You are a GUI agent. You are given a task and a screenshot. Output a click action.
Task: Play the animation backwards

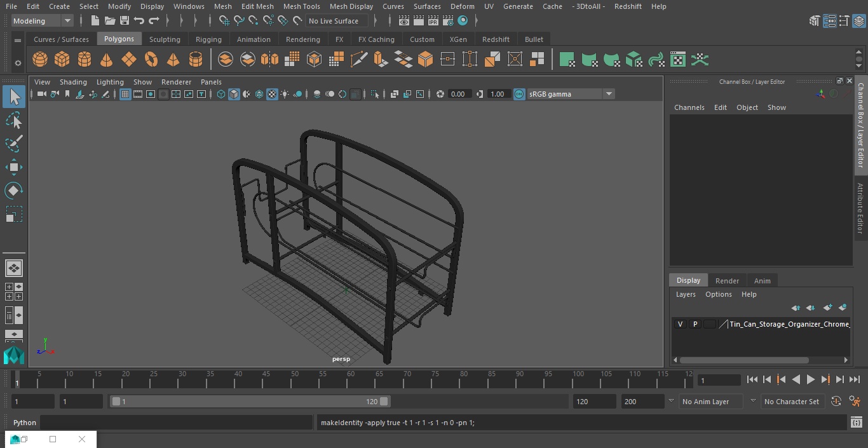click(796, 380)
